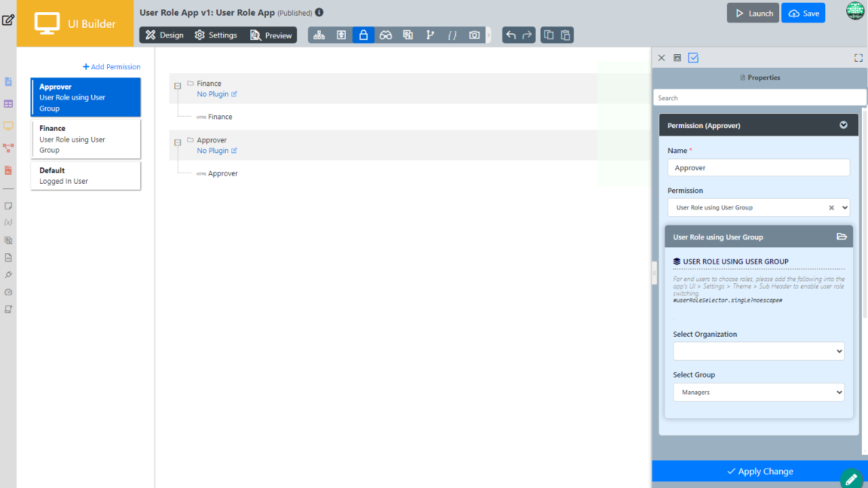This screenshot has height=488, width=868.
Task: Collapse the Permission (Approver) section
Action: [844, 125]
